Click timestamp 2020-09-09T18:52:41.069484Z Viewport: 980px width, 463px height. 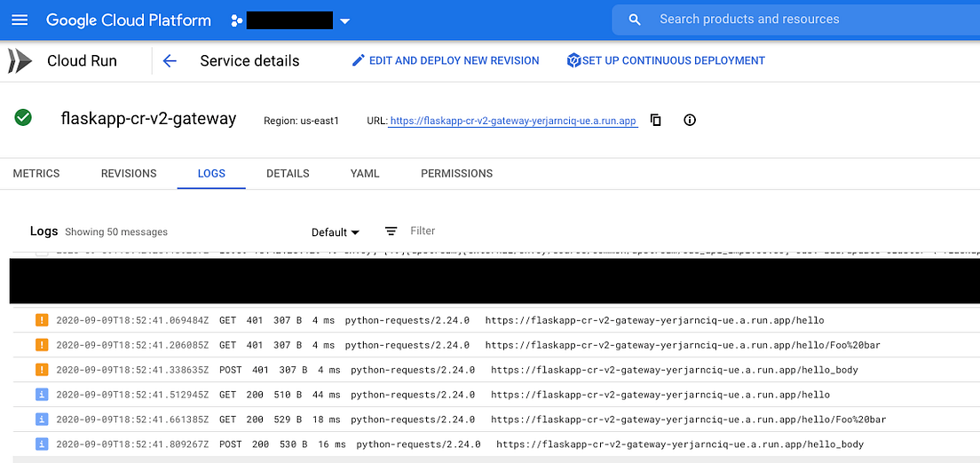(132, 320)
